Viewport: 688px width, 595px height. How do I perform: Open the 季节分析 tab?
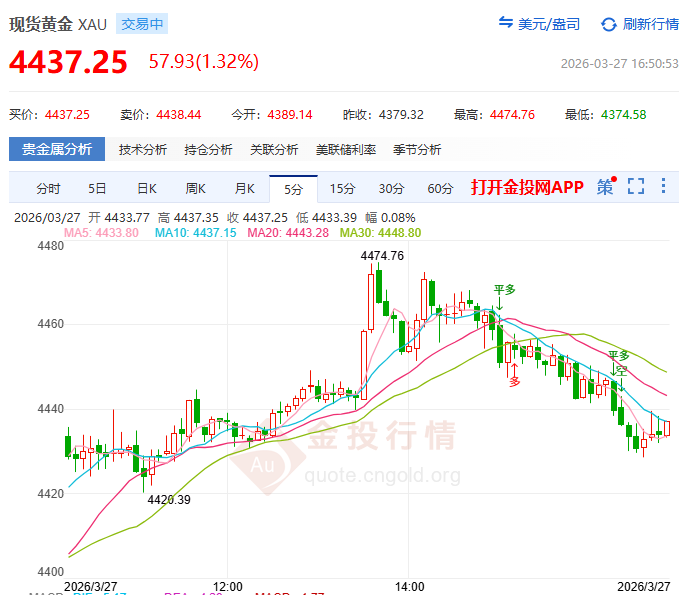pyautogui.click(x=417, y=150)
